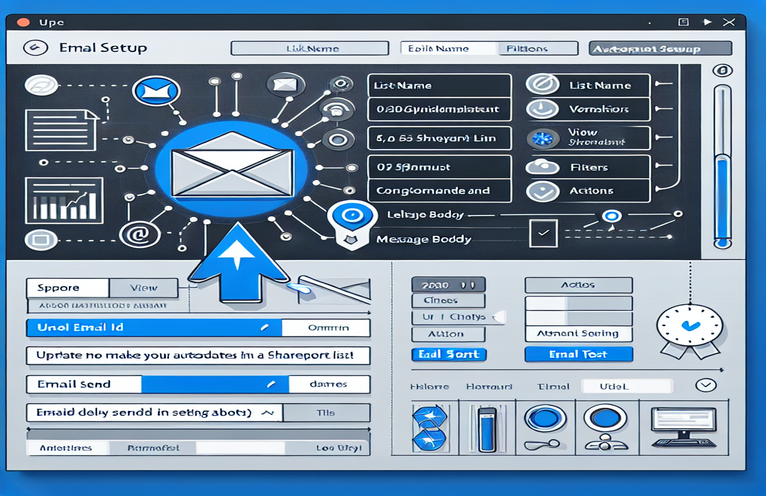Click the Update SharePoint list text field
766x496 pixels.
[x=197, y=355]
